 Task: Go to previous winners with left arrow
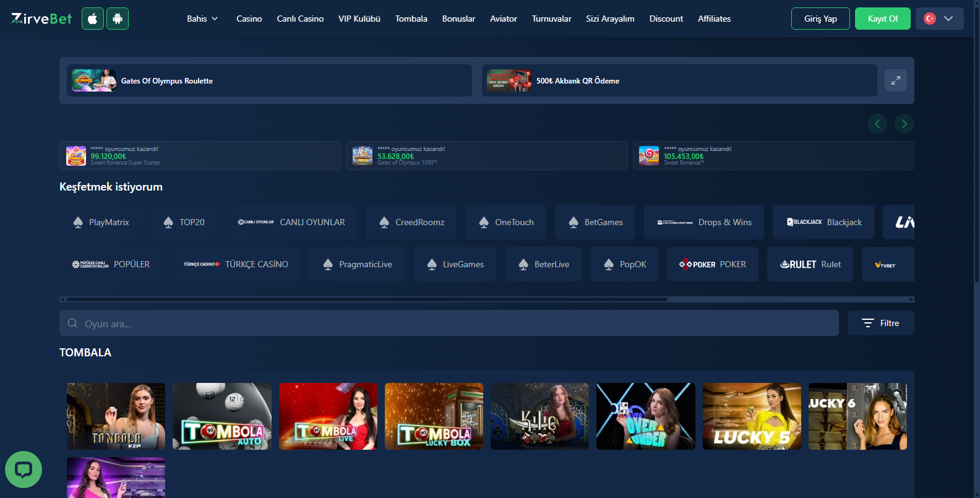point(877,124)
